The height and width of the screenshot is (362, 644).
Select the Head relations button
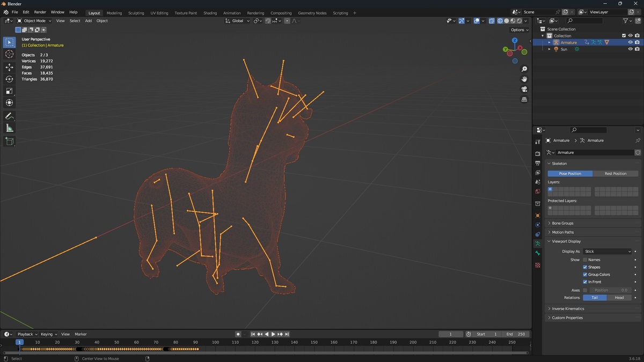coord(619,298)
